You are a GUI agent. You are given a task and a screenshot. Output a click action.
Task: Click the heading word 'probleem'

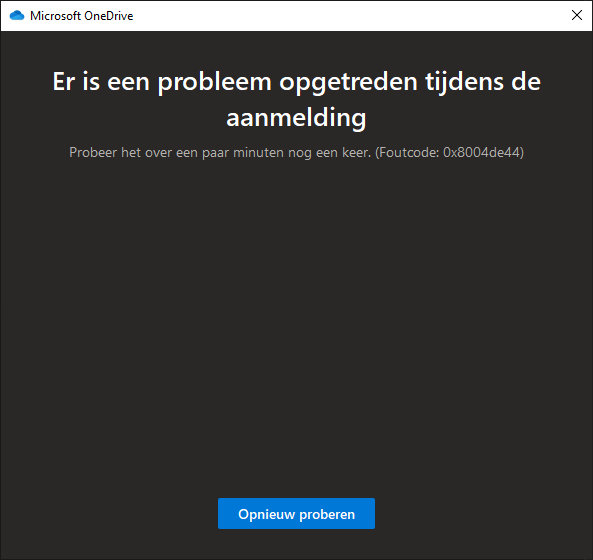point(214,82)
